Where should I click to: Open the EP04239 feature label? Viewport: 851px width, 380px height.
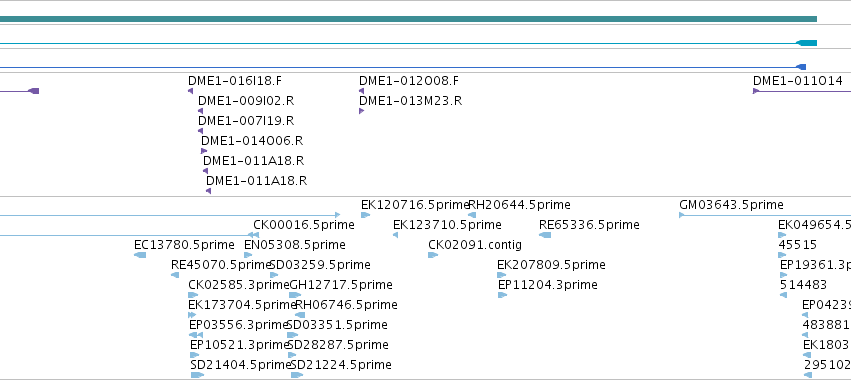tap(826, 305)
